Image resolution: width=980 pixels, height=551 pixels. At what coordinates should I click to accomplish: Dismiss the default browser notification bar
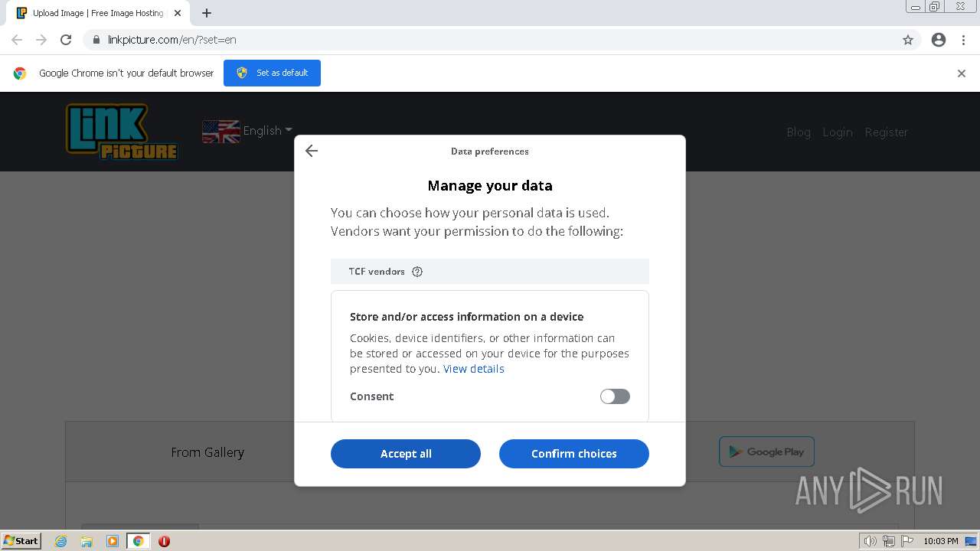(962, 73)
